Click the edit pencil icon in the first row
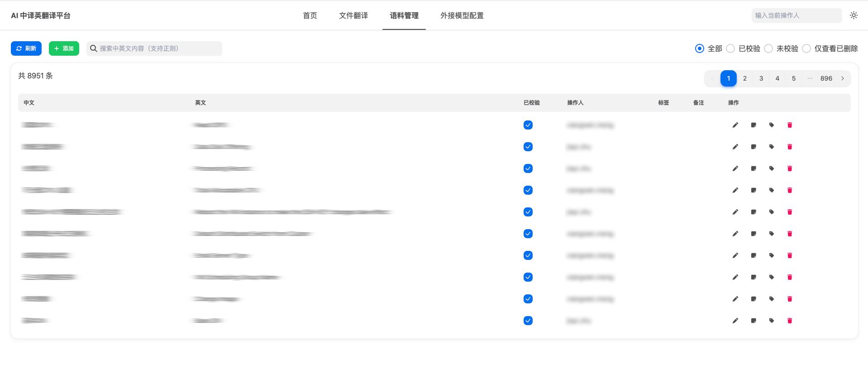Image resolution: width=868 pixels, height=384 pixels. click(x=735, y=125)
